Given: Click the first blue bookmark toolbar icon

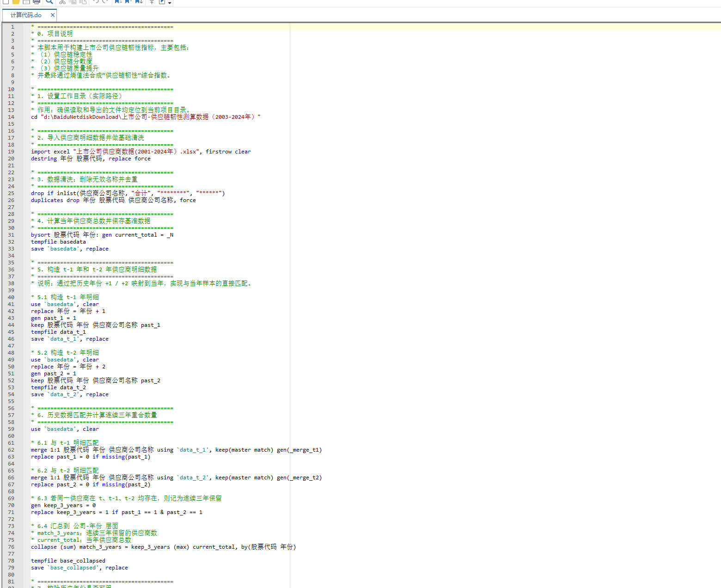Looking at the screenshot, I should point(118,2).
